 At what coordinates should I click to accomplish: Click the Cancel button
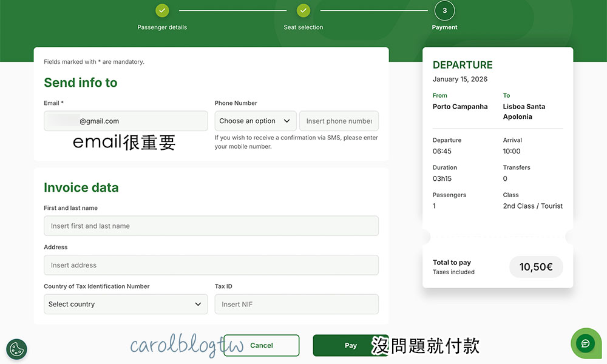tap(262, 346)
